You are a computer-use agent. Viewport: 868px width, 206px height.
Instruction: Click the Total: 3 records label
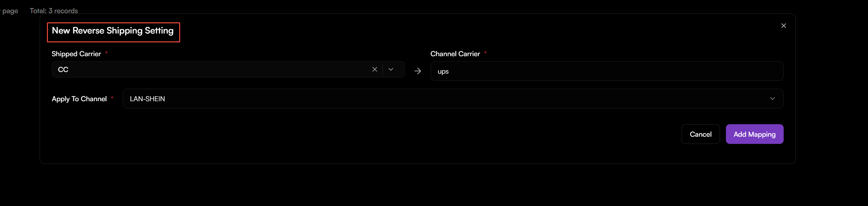click(x=54, y=11)
